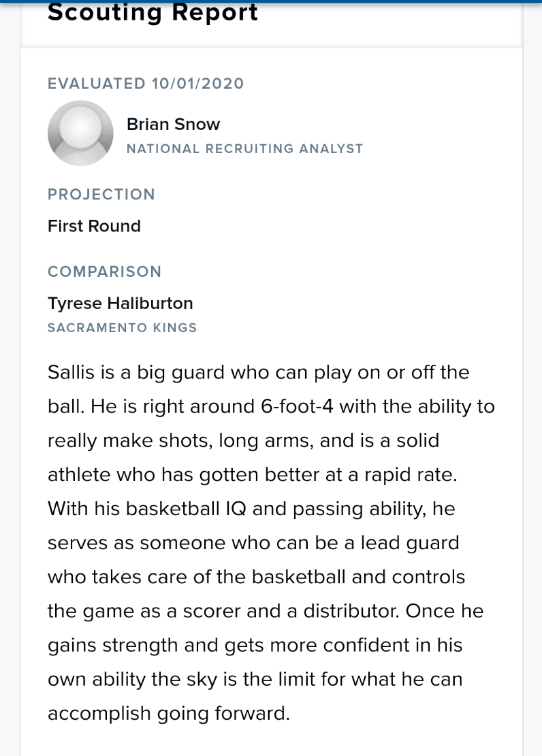Select the First Round projection value
This screenshot has width=542, height=756.
point(94,226)
